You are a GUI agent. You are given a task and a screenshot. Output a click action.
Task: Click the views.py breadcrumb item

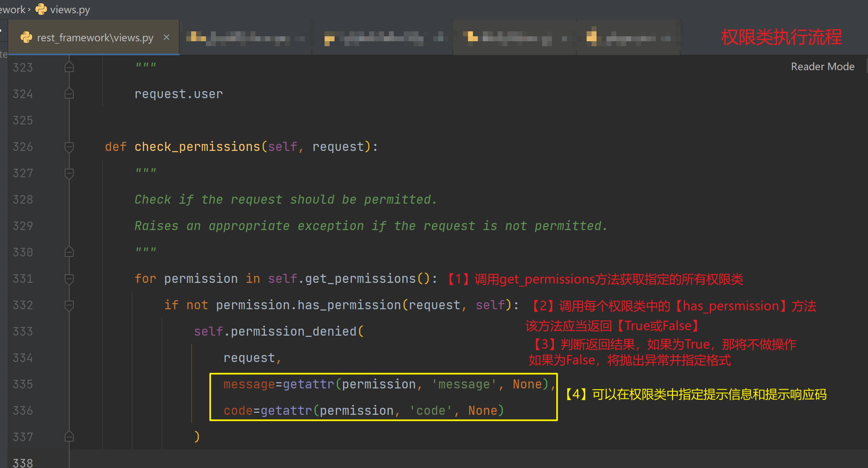(x=70, y=9)
